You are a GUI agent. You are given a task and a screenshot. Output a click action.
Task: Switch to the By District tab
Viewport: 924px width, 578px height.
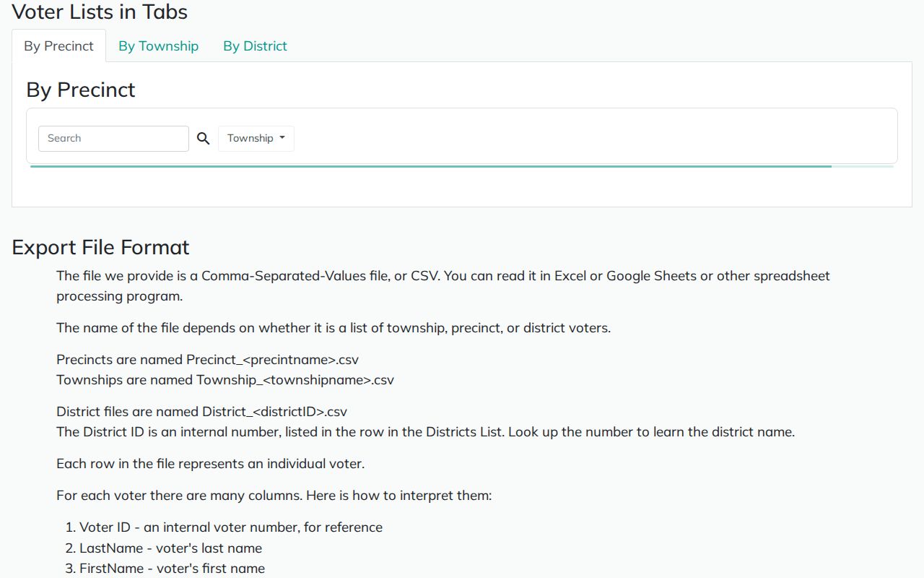(255, 46)
